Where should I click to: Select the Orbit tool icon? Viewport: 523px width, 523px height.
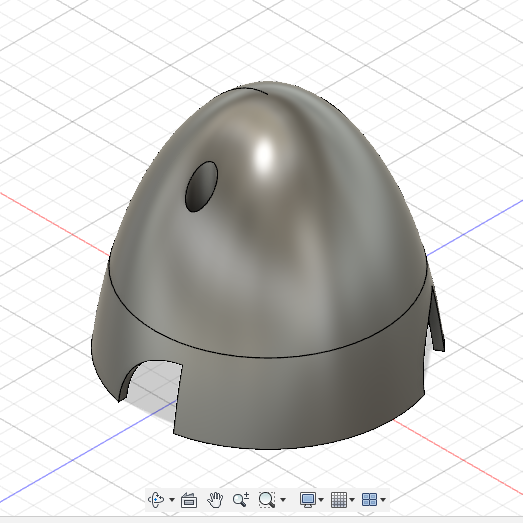(156, 499)
